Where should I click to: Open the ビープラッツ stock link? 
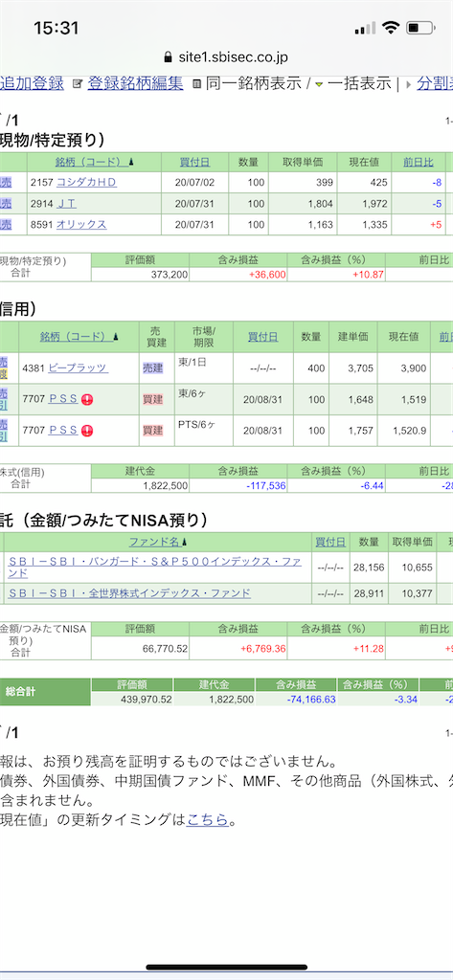(79, 368)
